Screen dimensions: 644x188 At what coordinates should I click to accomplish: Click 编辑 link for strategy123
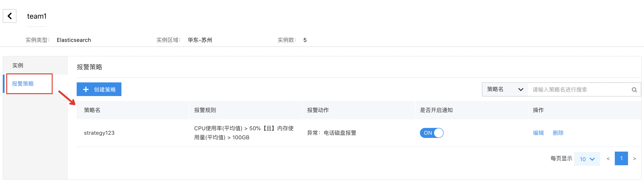pos(538,133)
